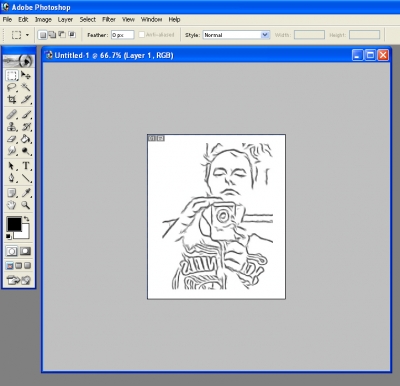The width and height of the screenshot is (400, 386).
Task: Open the Filter menu
Action: [x=109, y=19]
